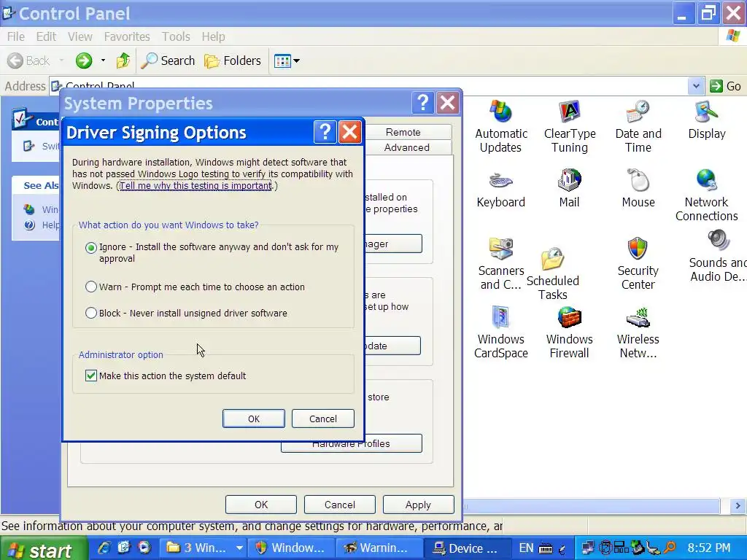Select Ignore - Install the software anyway

tap(91, 248)
